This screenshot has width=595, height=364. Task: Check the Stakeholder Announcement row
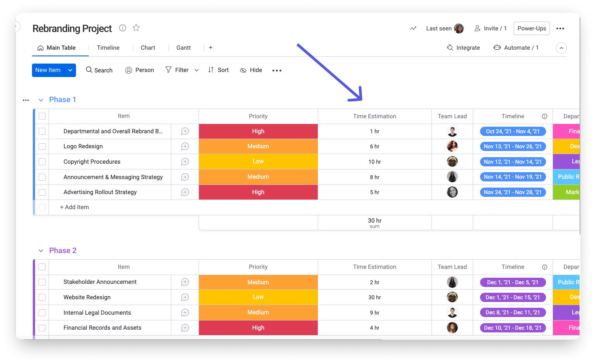point(42,282)
